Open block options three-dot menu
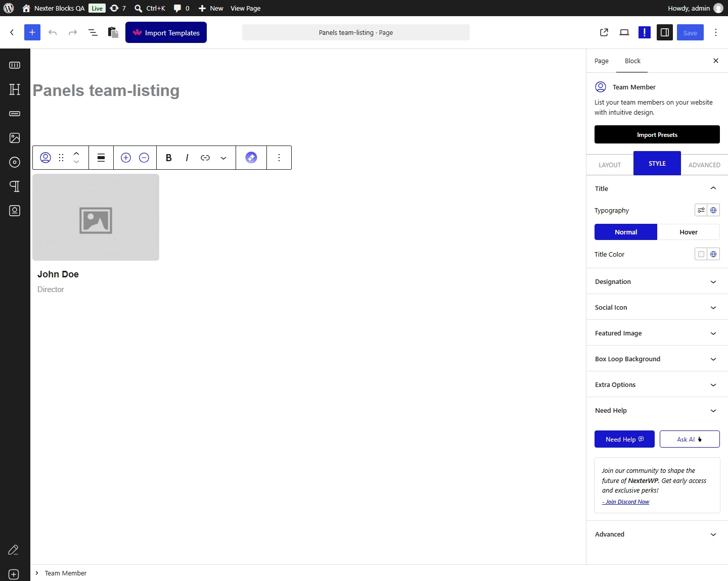728x581 pixels. 279,158
